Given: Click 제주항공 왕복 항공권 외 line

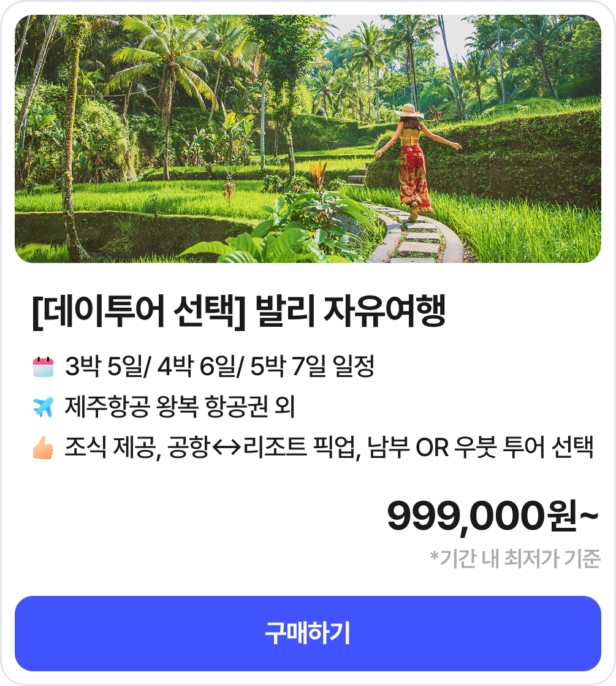Looking at the screenshot, I should click(180, 407).
